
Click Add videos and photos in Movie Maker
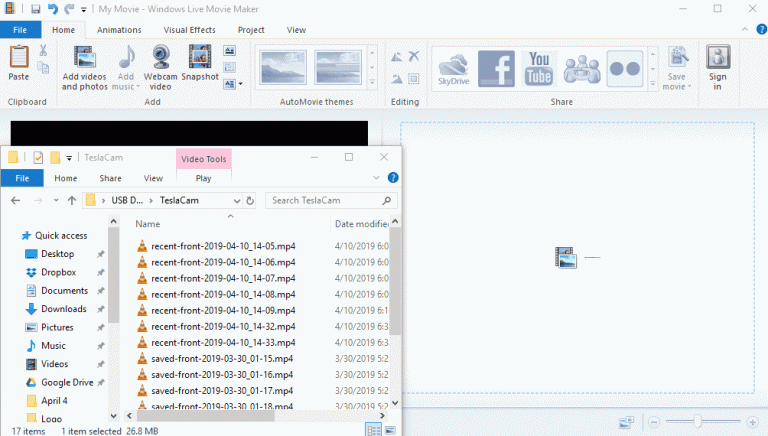point(84,68)
